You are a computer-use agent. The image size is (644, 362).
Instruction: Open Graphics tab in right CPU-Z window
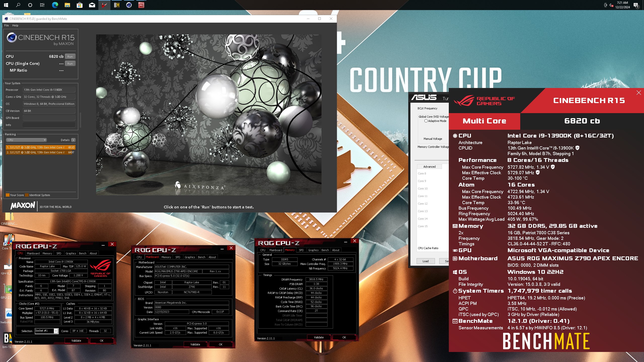pos(313,250)
